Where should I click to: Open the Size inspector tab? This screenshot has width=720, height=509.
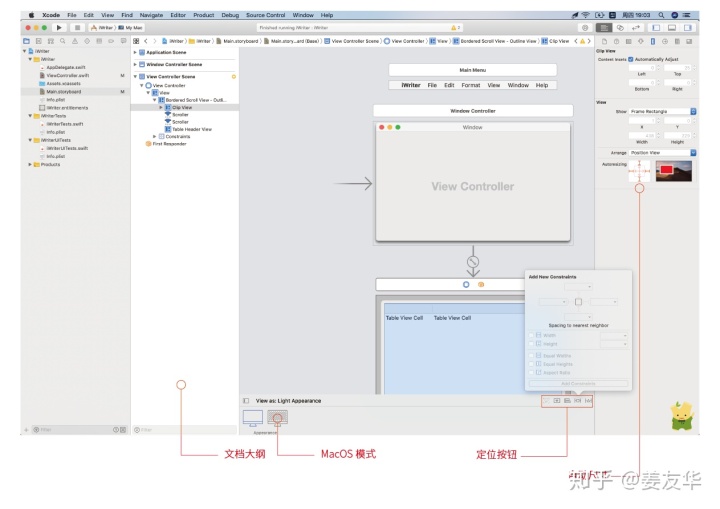coord(652,41)
